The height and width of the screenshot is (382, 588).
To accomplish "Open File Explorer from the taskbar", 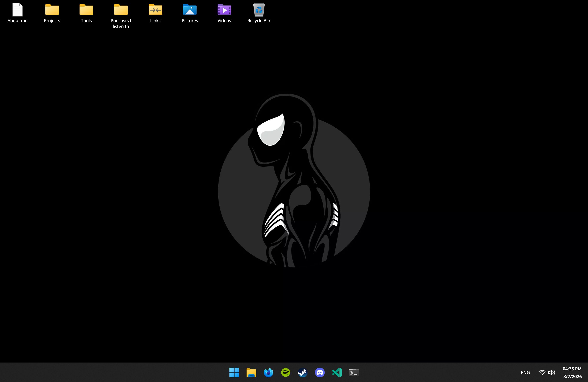I will pyautogui.click(x=251, y=372).
